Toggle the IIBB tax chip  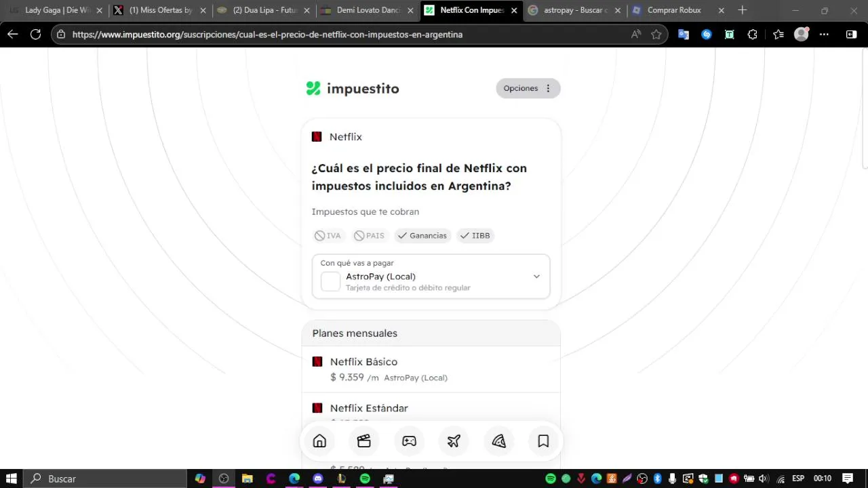(x=475, y=236)
